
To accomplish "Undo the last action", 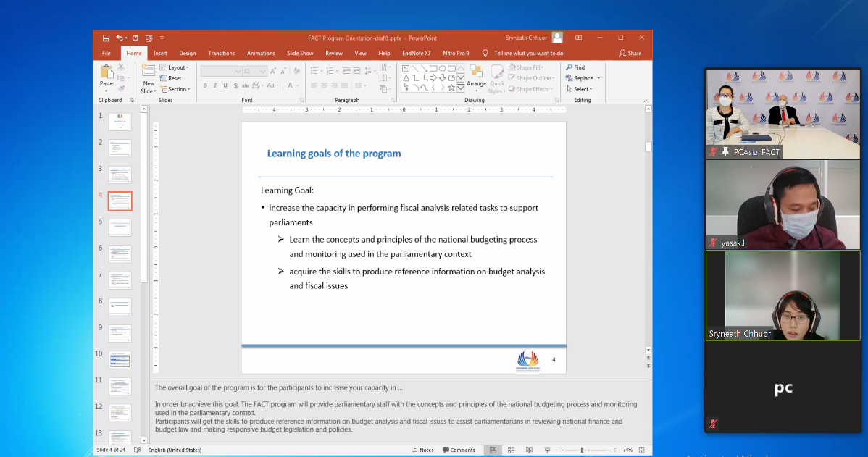I will point(119,38).
